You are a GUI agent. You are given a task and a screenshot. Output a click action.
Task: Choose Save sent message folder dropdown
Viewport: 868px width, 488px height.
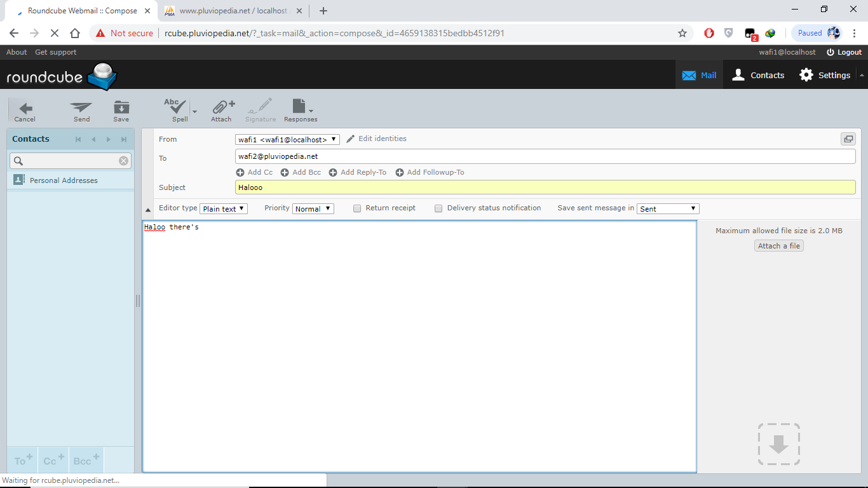pos(668,208)
